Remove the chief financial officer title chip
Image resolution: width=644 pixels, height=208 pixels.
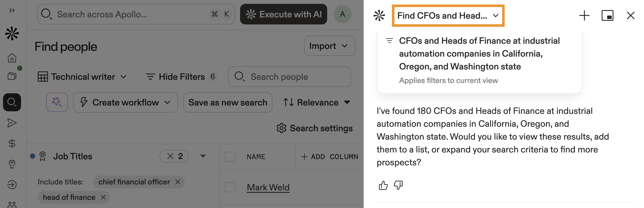[x=178, y=182]
